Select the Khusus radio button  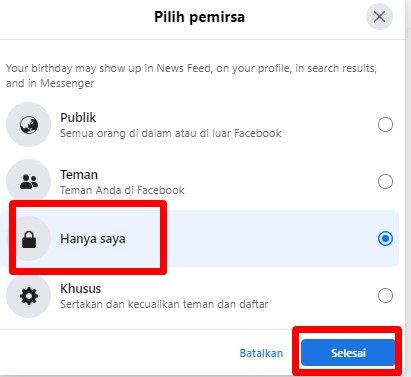click(385, 296)
